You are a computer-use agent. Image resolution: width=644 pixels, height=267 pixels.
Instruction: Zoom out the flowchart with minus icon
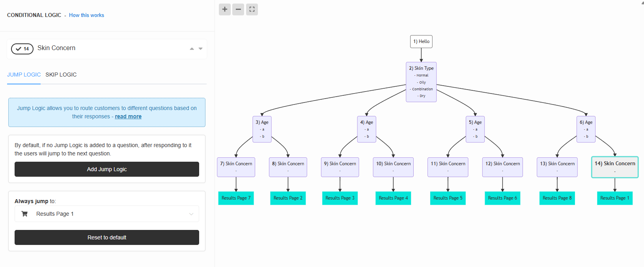(238, 9)
